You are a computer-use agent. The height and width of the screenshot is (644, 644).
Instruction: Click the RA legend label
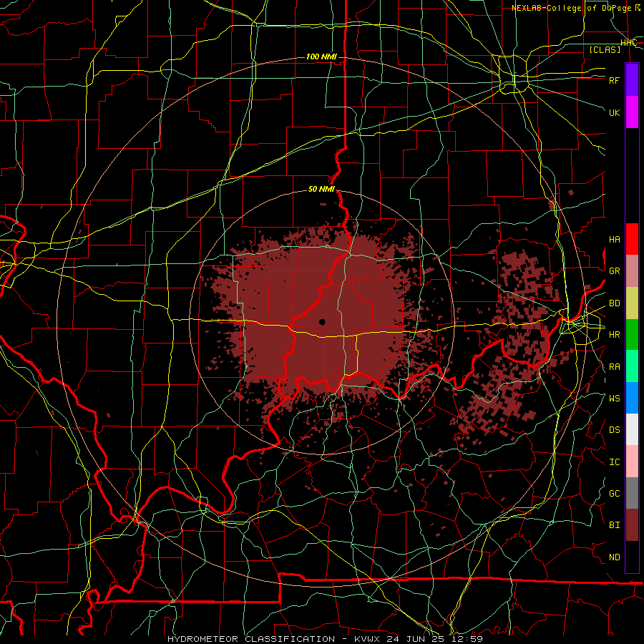(614, 367)
